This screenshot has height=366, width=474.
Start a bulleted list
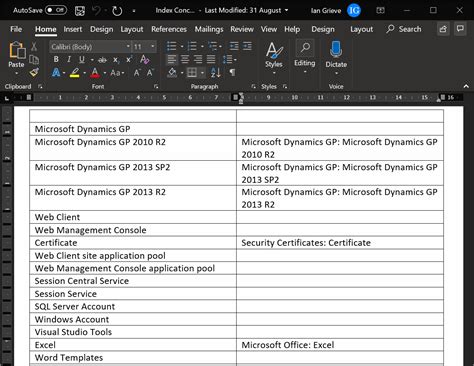(171, 46)
